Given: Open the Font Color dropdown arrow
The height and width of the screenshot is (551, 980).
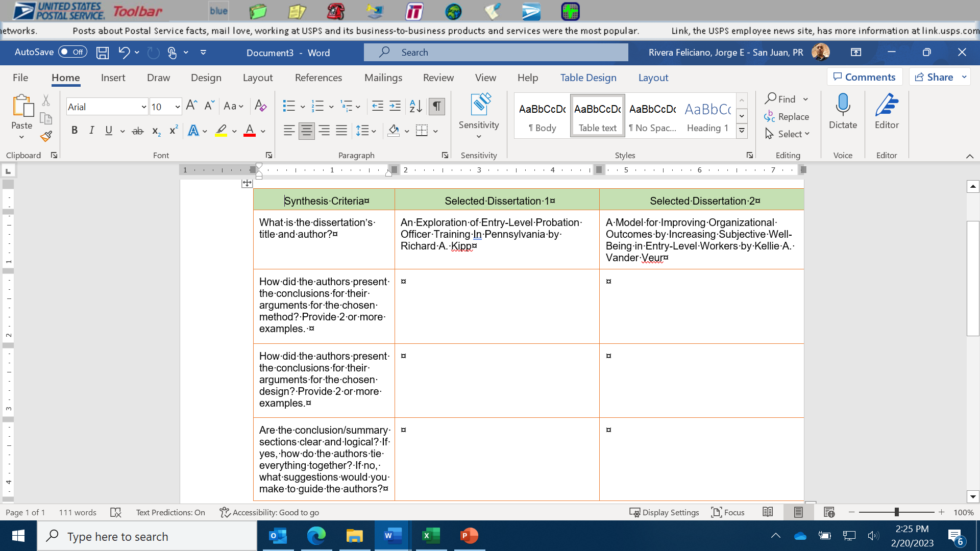Looking at the screenshot, I should 262,131.
